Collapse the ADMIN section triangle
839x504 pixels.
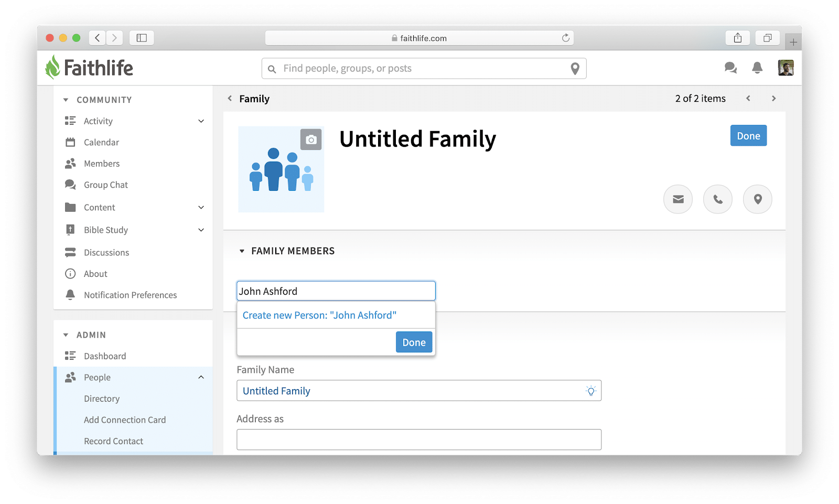66,335
